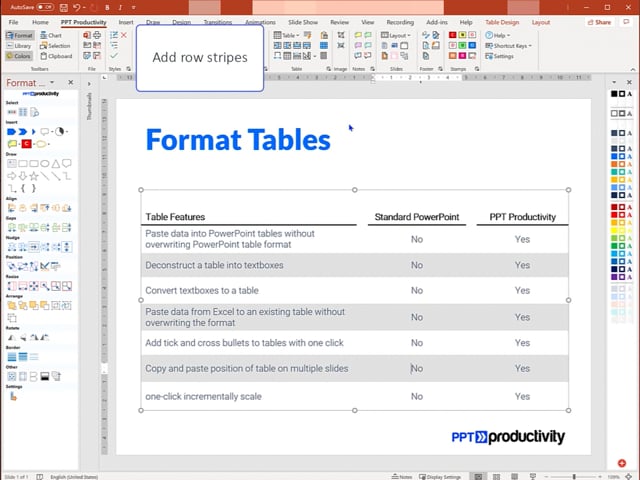Viewport: 640px width, 480px height.
Task: Click the Undo arrow icon
Action: tap(77, 7)
